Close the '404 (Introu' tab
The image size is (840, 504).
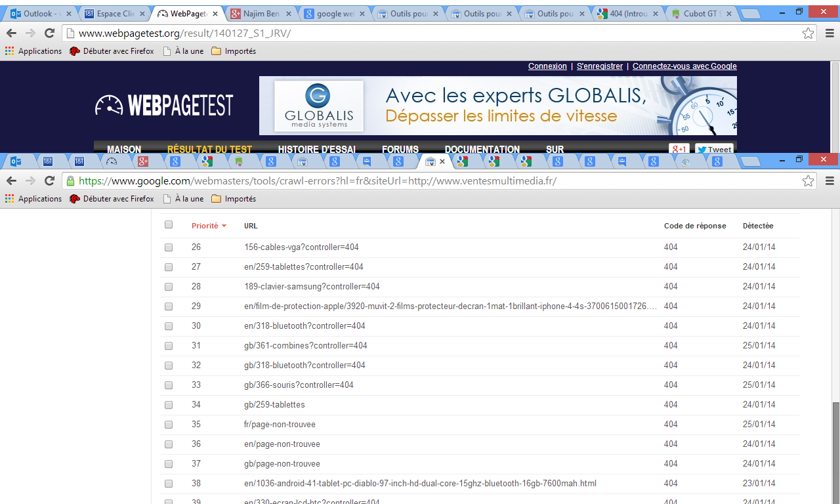pos(656,14)
